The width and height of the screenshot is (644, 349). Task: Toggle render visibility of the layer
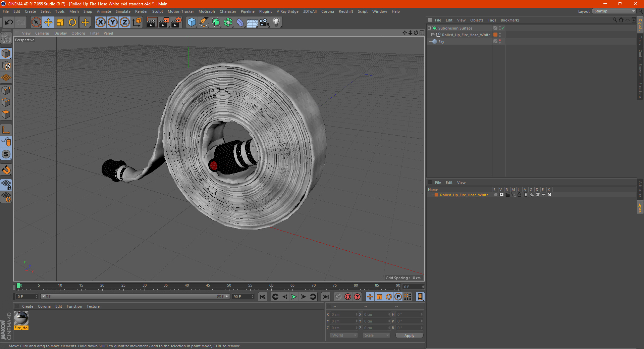click(x=508, y=195)
